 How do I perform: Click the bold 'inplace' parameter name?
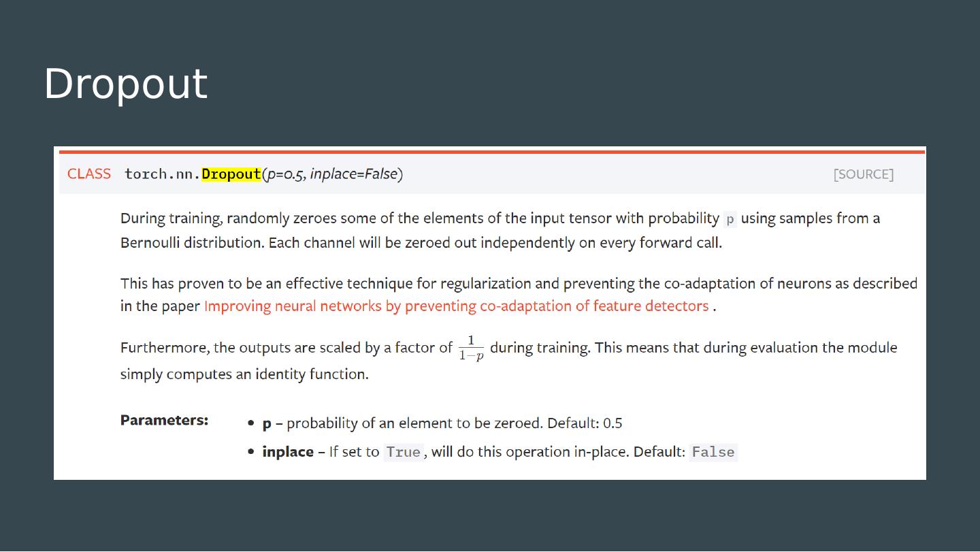(288, 452)
